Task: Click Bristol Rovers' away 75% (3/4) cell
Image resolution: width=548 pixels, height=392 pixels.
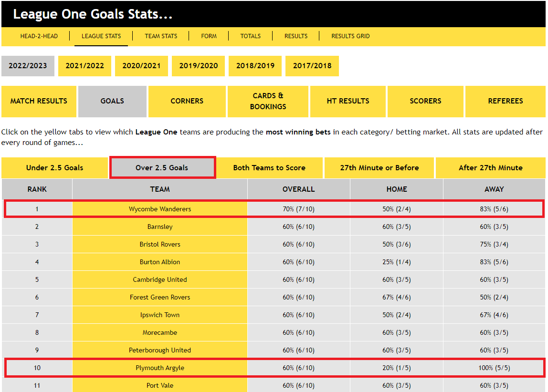Action: 494,244
